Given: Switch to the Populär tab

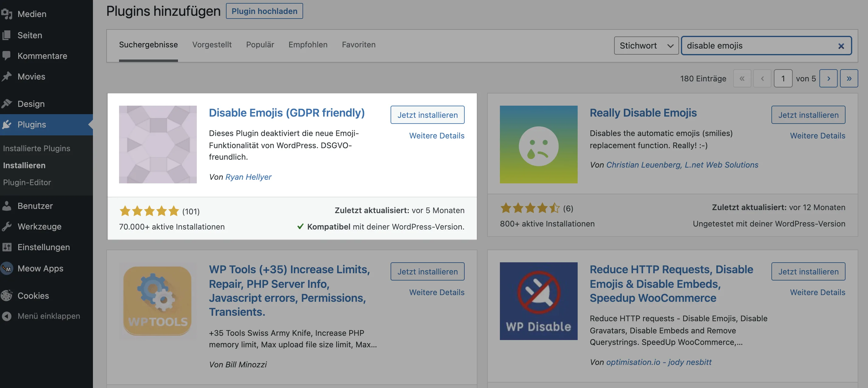Looking at the screenshot, I should tap(260, 44).
